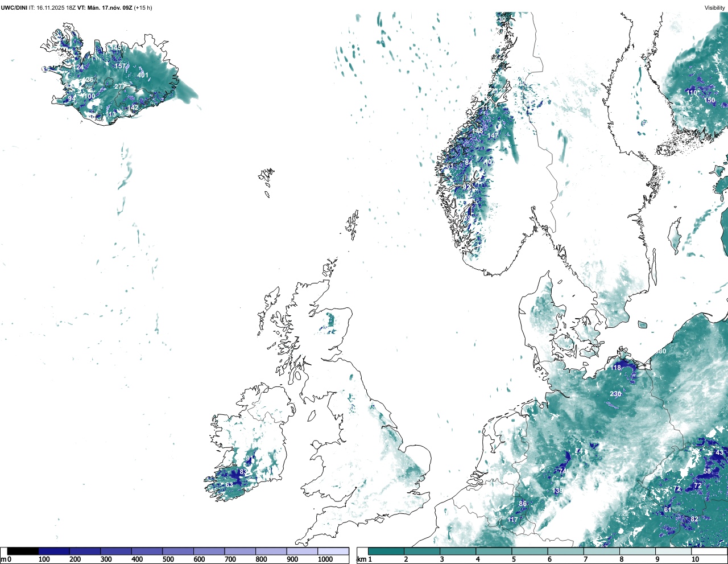Click the black 0–100 m legend swatch
728x564 pixels.
point(23,551)
